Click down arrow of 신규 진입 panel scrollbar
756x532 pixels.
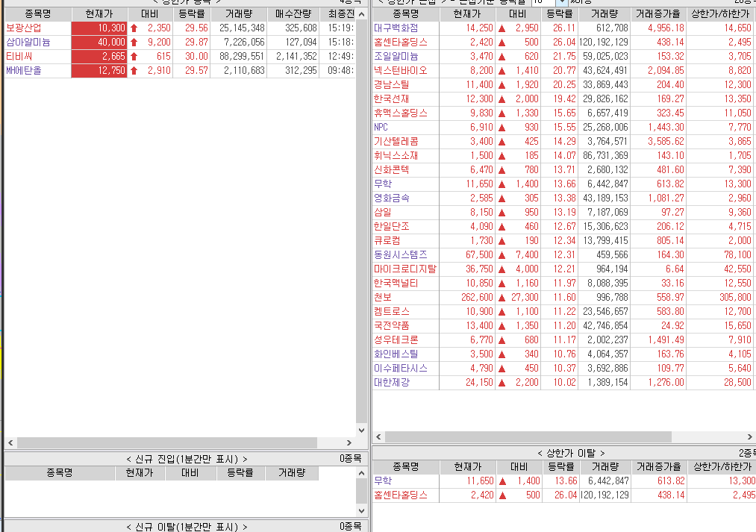pyautogui.click(x=362, y=511)
